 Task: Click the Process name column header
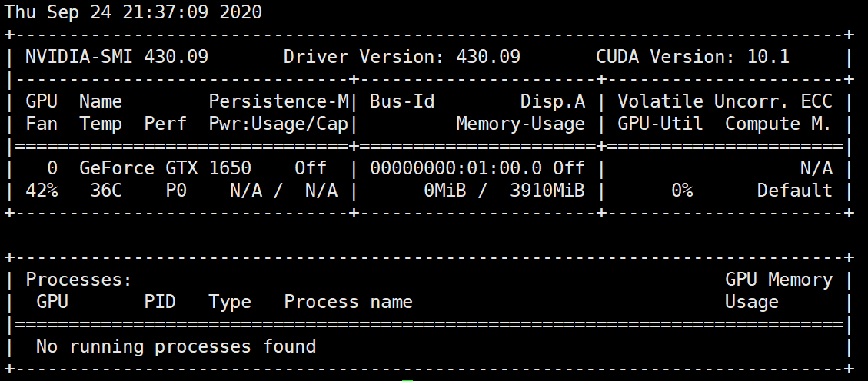click(x=348, y=302)
